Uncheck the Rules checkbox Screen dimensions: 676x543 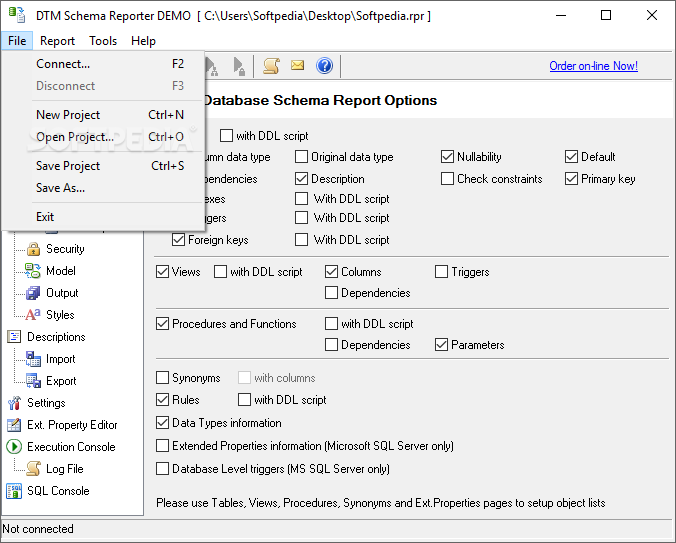(163, 400)
